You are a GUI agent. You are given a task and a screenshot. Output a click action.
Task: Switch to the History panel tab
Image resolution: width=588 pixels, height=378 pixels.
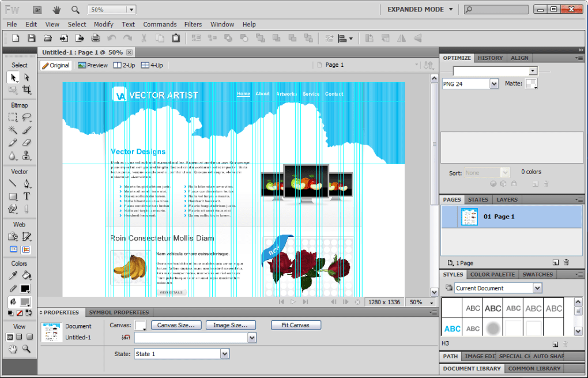[490, 58]
